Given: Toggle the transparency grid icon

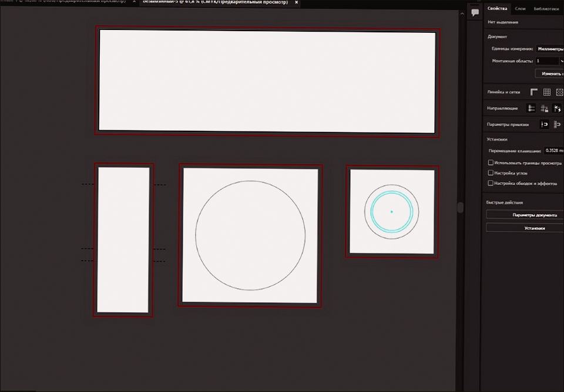Looking at the screenshot, I should point(559,92).
